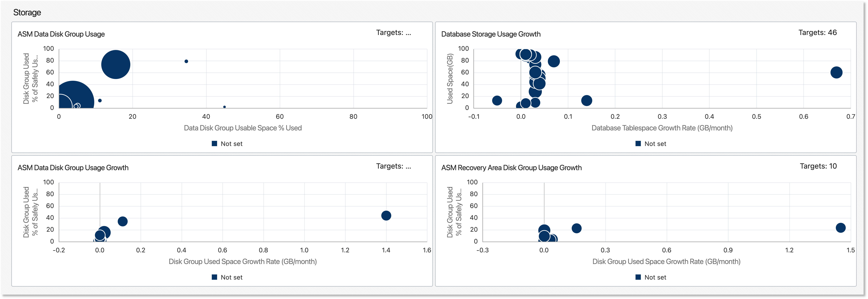This screenshot has height=299, width=868.
Task: Select the small bubble near 35% usable space used
Action: [x=186, y=61]
